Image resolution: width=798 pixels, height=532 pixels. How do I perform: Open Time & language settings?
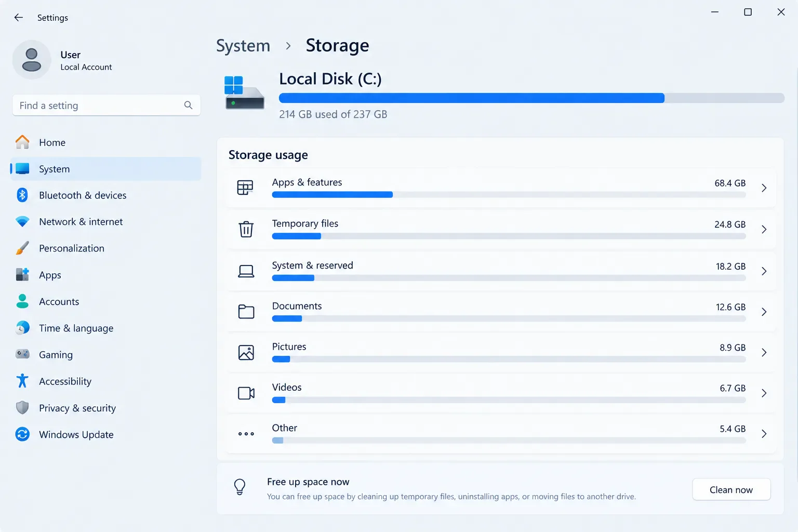pyautogui.click(x=106, y=328)
